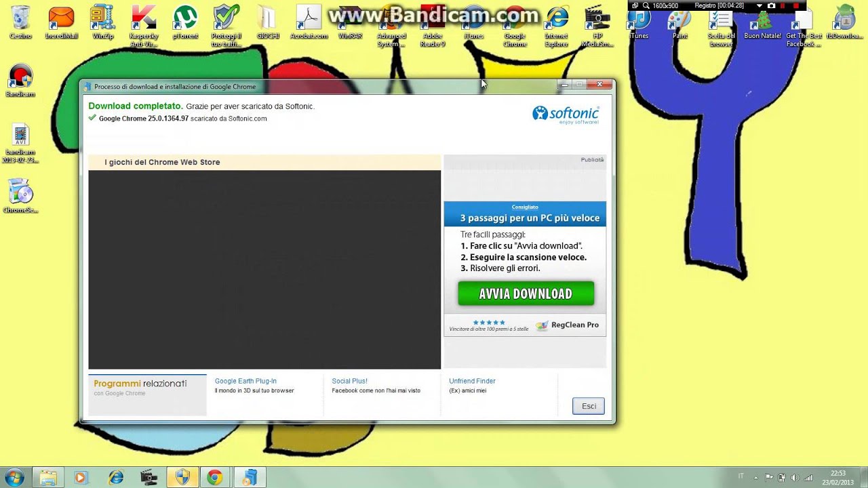The height and width of the screenshot is (488, 868).
Task: Select the bandicam AVI video file icon
Action: (x=20, y=144)
